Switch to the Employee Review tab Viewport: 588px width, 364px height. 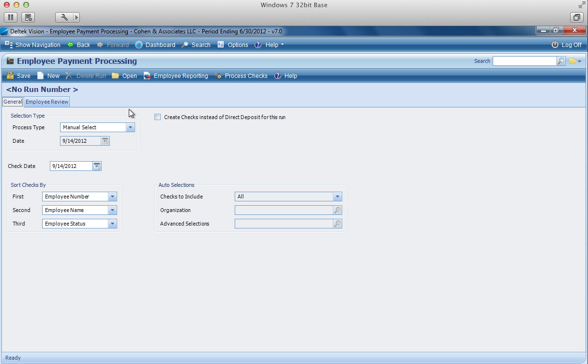[47, 102]
